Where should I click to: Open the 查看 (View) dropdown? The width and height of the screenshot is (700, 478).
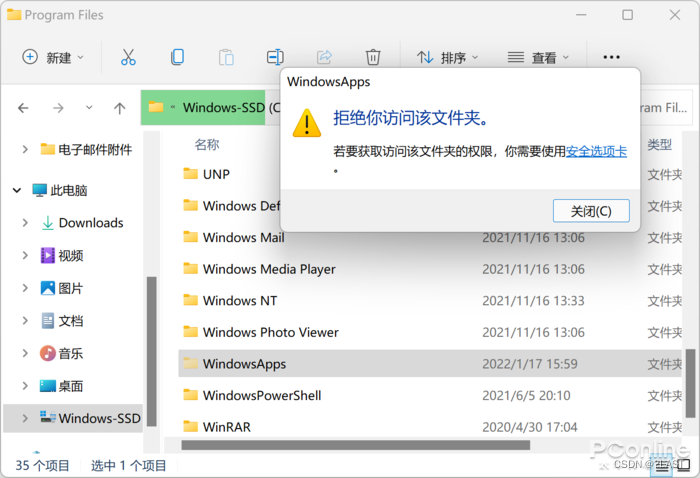pyautogui.click(x=538, y=57)
